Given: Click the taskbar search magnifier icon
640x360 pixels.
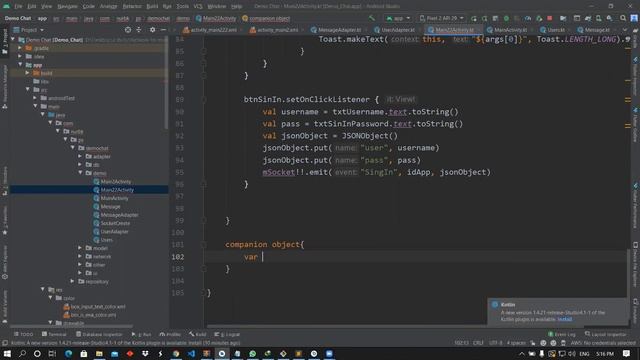Looking at the screenshot, I should [22, 353].
